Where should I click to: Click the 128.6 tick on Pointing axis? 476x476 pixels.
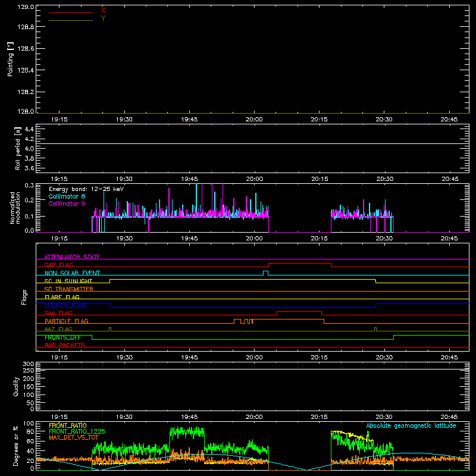coord(26,49)
